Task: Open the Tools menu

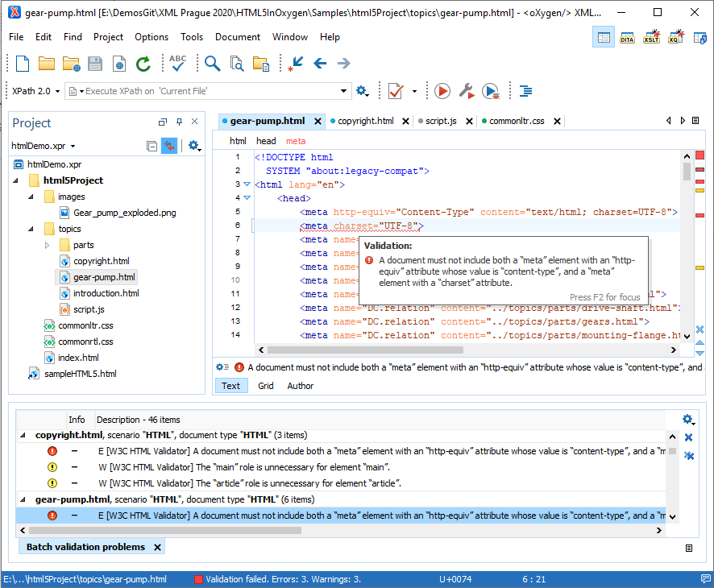Action: coord(192,37)
